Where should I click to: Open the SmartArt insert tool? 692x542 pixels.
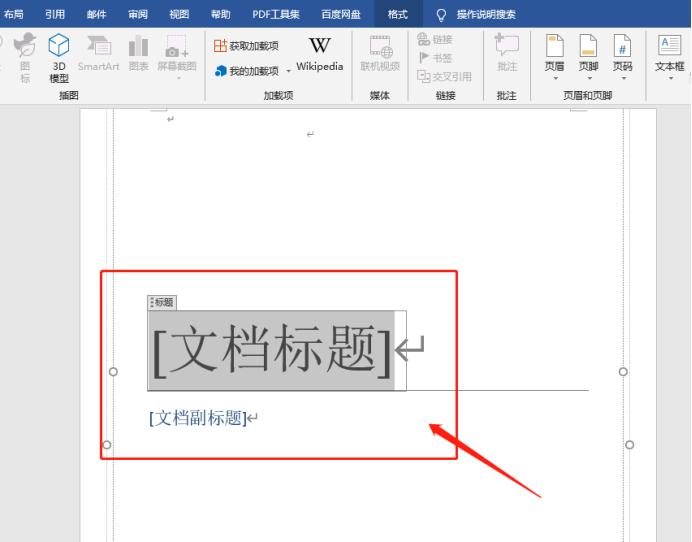98,53
